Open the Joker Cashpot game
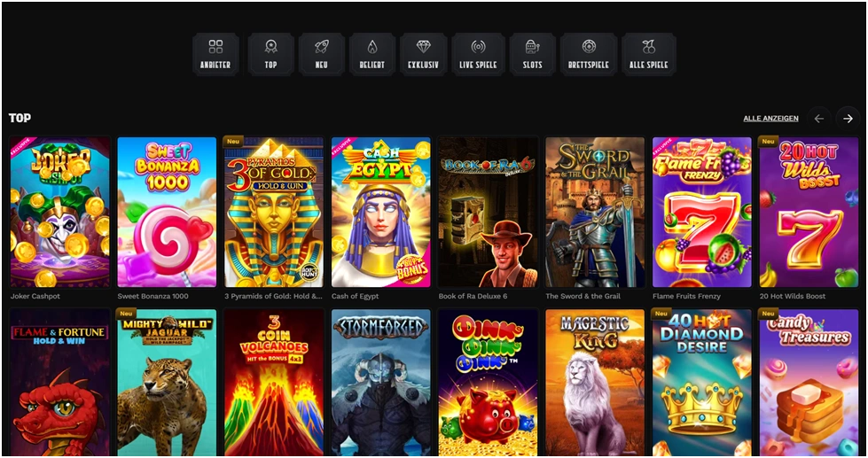The image size is (868, 458). [59, 213]
